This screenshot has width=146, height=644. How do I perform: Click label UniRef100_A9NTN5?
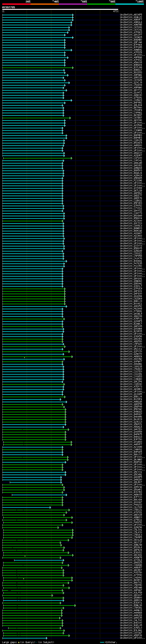coord(131,25)
